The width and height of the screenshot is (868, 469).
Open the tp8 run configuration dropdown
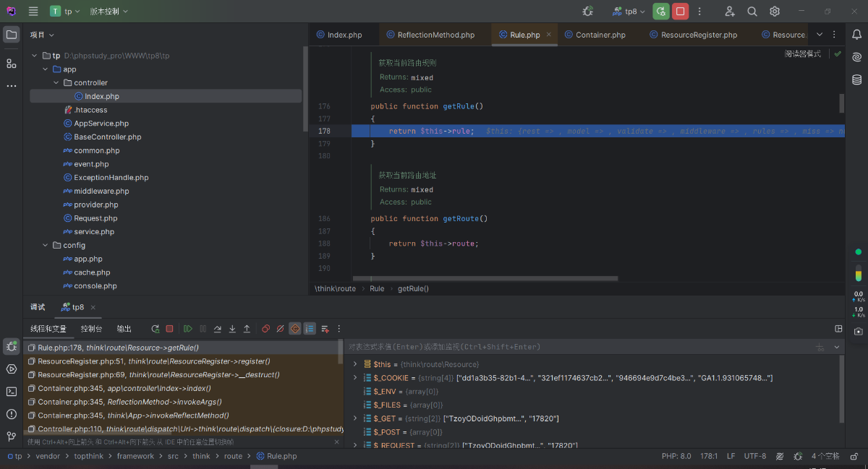tap(631, 11)
